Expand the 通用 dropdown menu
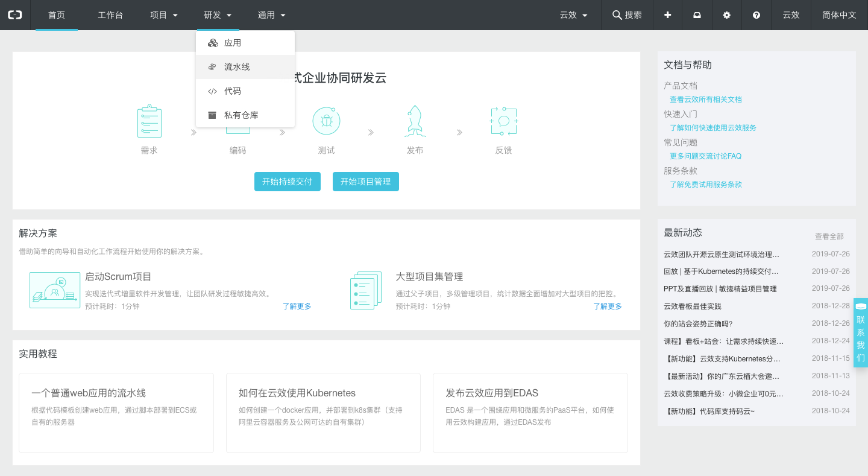Viewport: 868px width, 476px height. coord(271,15)
